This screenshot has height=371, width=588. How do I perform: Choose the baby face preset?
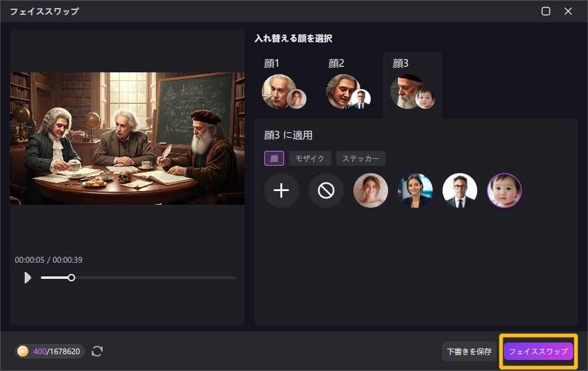[504, 190]
